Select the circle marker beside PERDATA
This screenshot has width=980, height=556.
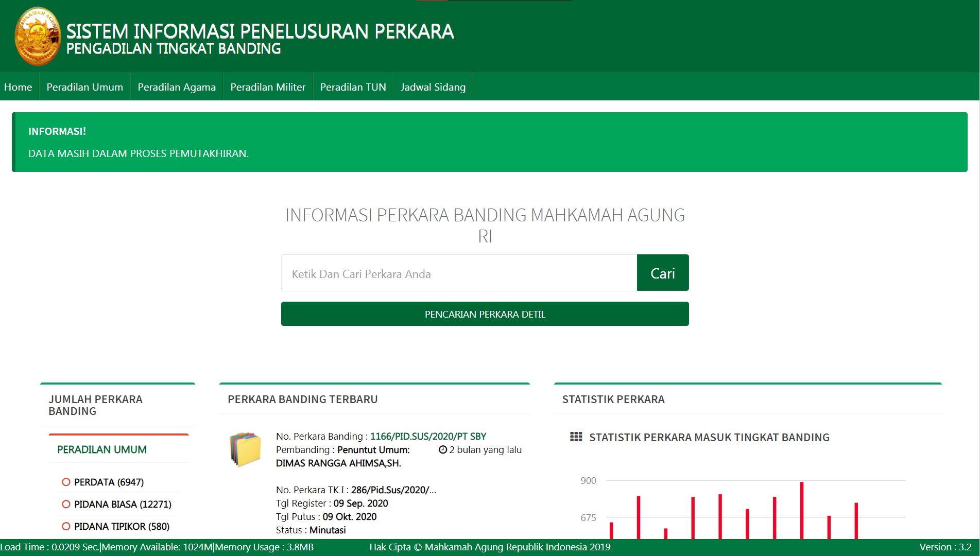tap(65, 482)
